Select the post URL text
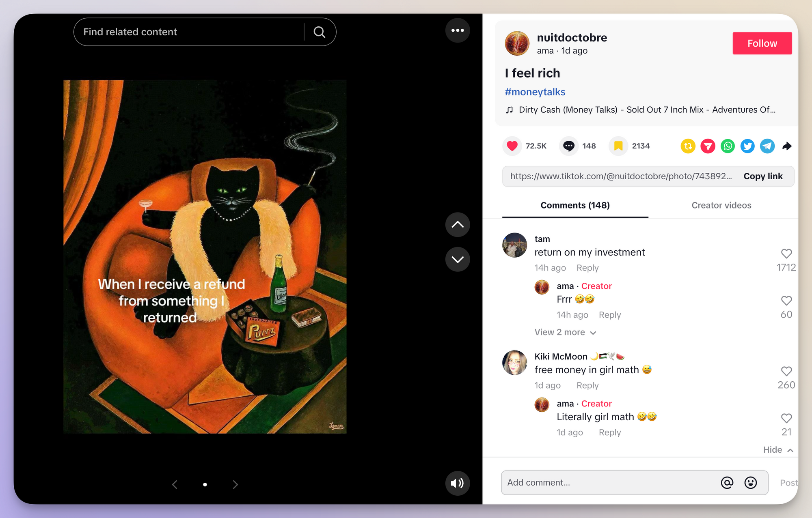Screen dimensions: 812x518 (621, 176)
